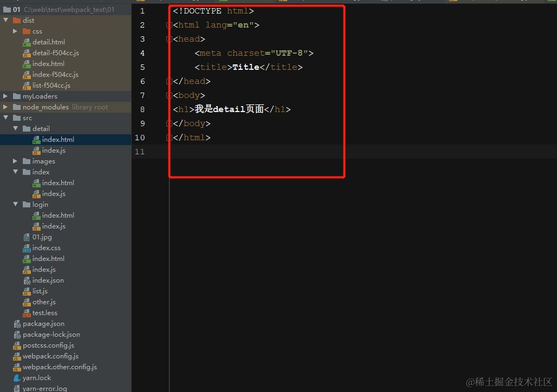Click line number 8 in the gutter
Image resolution: width=557 pixels, height=392 pixels.
pyautogui.click(x=143, y=109)
